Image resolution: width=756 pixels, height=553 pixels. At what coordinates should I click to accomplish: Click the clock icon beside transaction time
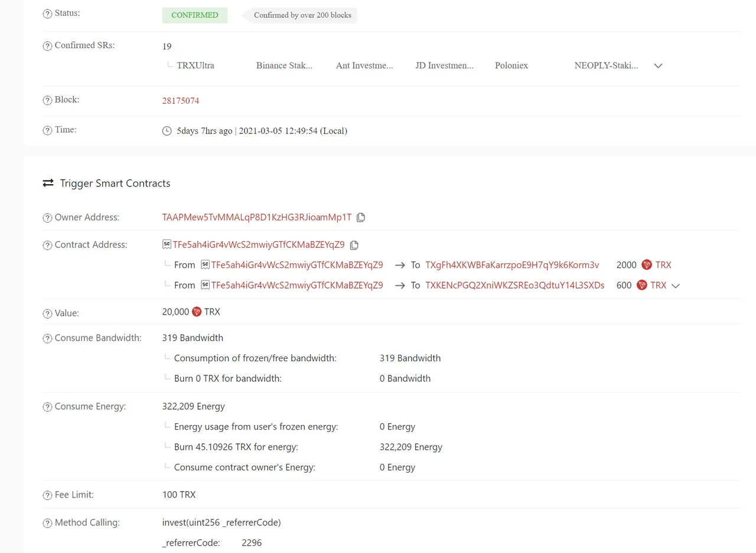point(167,131)
